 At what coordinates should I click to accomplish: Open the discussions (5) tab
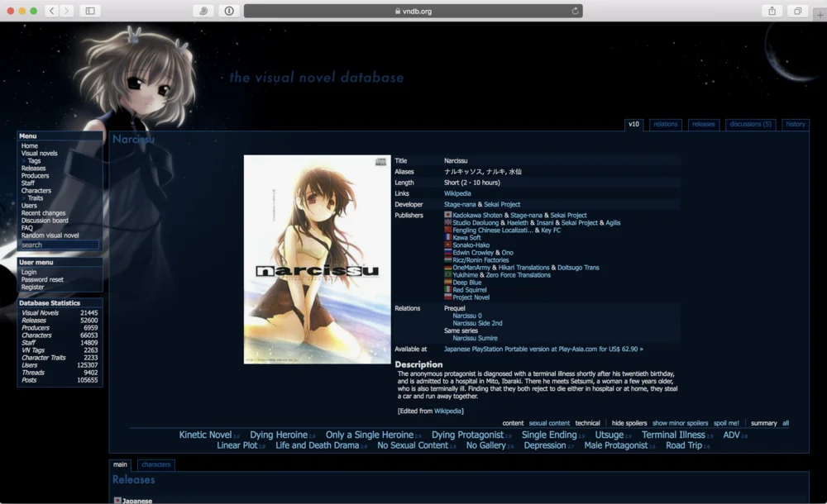point(750,125)
